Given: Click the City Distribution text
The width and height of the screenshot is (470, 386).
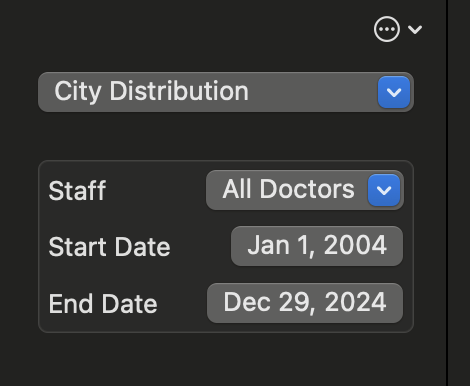Looking at the screenshot, I should pos(152,91).
